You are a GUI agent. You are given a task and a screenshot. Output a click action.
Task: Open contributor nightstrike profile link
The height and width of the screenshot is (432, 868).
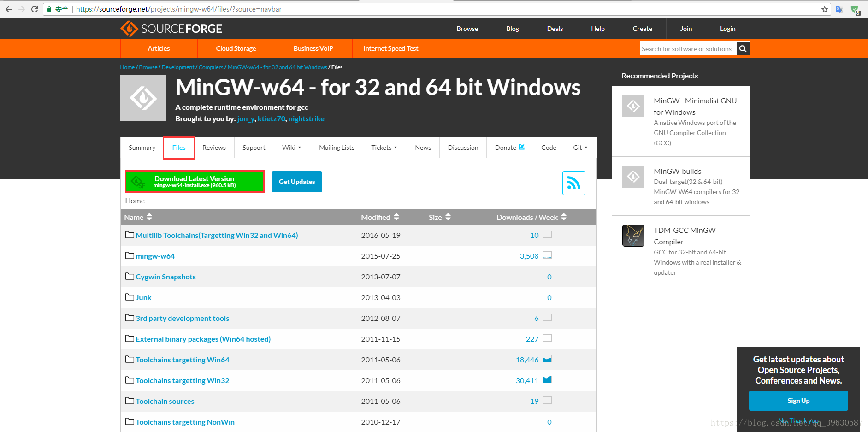(307, 119)
